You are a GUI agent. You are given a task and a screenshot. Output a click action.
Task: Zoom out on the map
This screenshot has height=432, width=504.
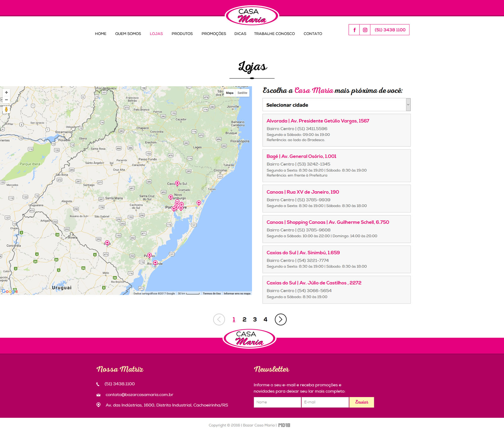pyautogui.click(x=6, y=100)
